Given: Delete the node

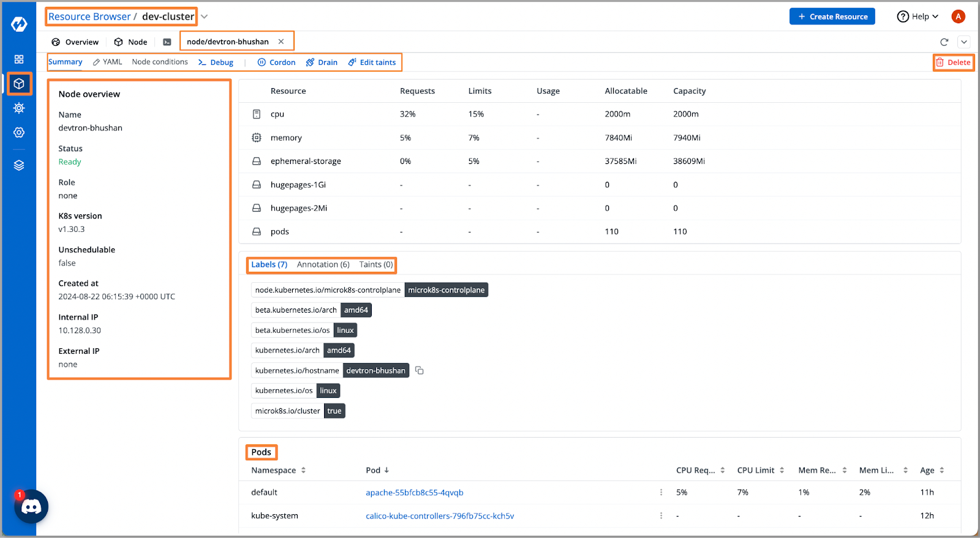Looking at the screenshot, I should (x=953, y=62).
